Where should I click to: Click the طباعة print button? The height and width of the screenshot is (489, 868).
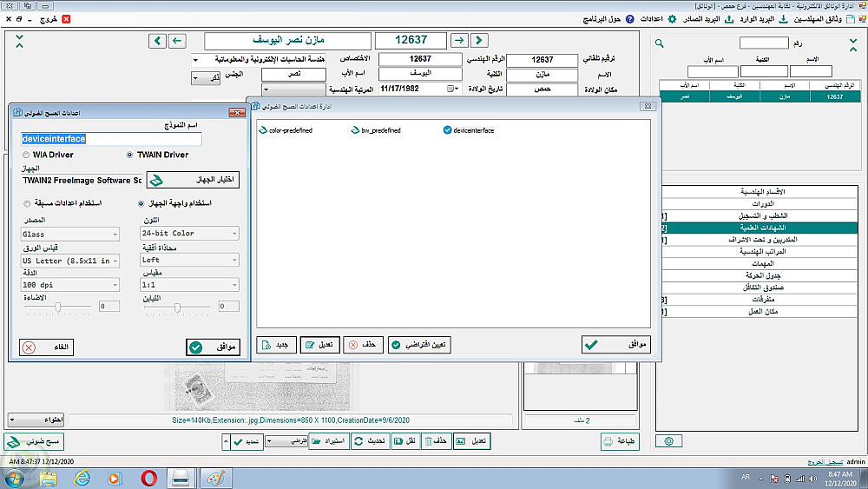(620, 441)
